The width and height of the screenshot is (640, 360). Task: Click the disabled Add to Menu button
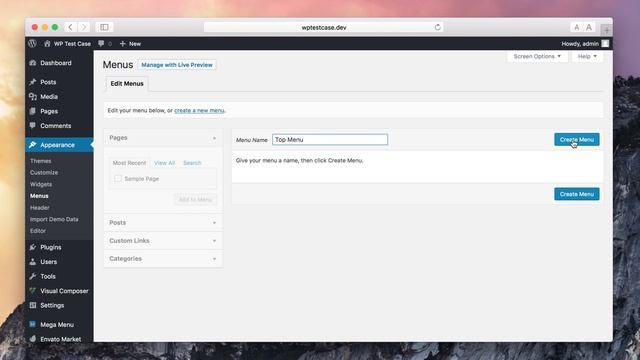pyautogui.click(x=196, y=200)
